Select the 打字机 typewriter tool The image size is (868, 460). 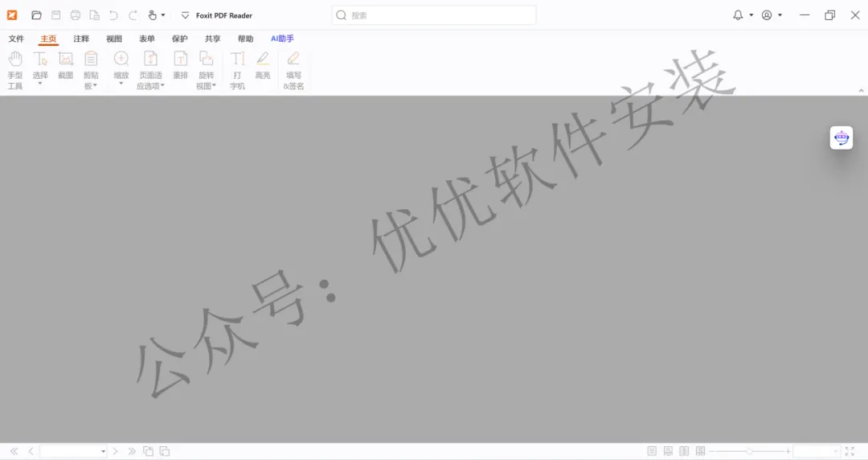coord(237,70)
